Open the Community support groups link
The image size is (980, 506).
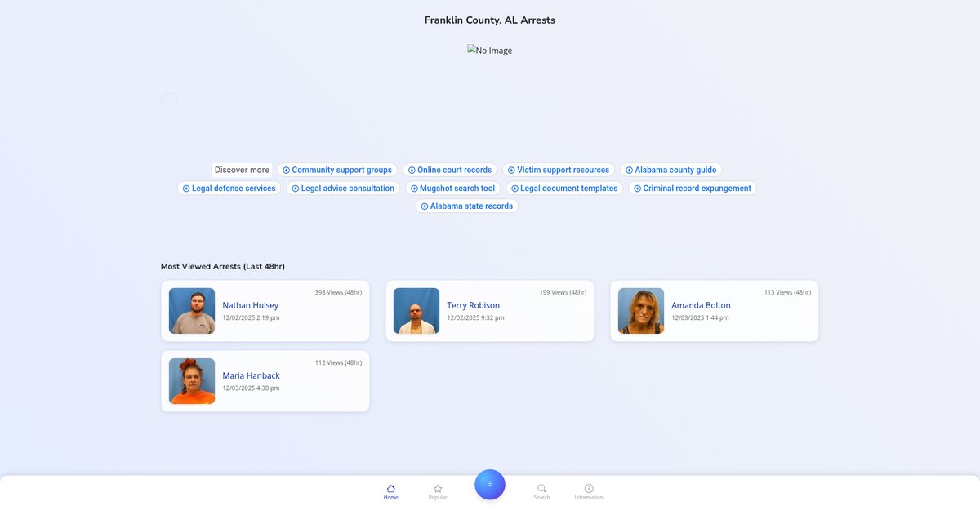point(337,170)
